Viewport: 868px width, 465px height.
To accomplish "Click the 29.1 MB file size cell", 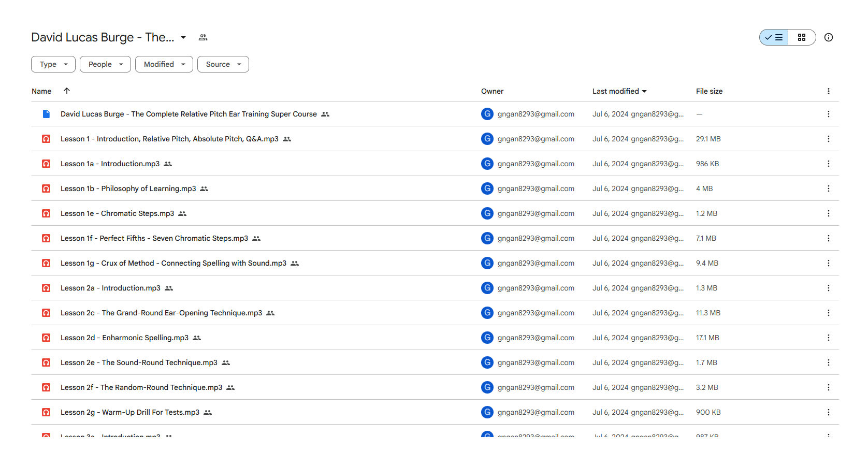I will click(708, 139).
